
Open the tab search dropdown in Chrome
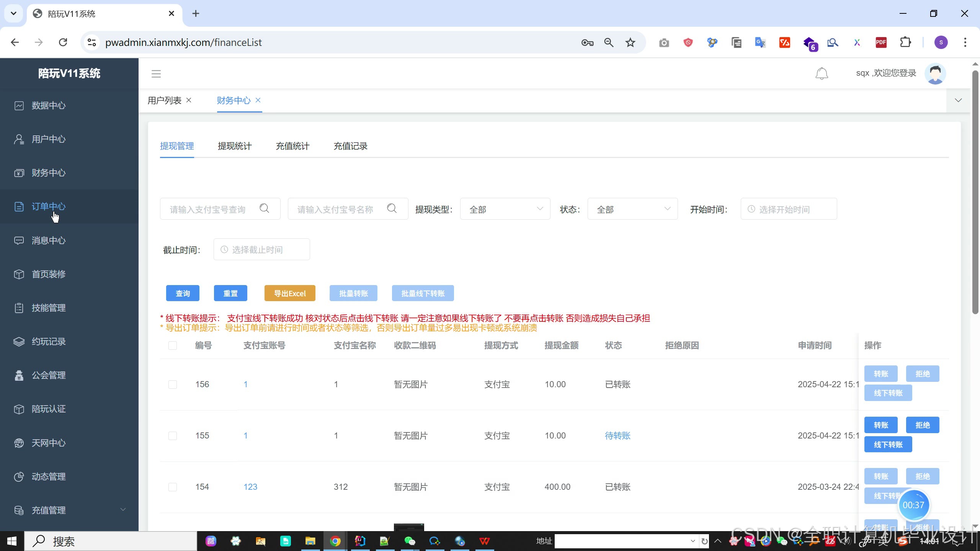point(14,14)
